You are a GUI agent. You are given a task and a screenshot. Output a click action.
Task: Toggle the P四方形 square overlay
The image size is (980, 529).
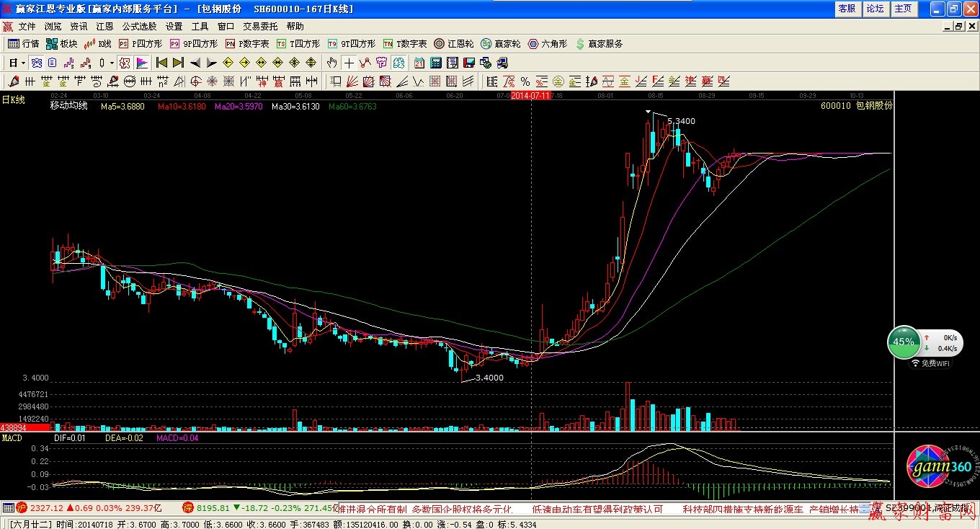[141, 44]
